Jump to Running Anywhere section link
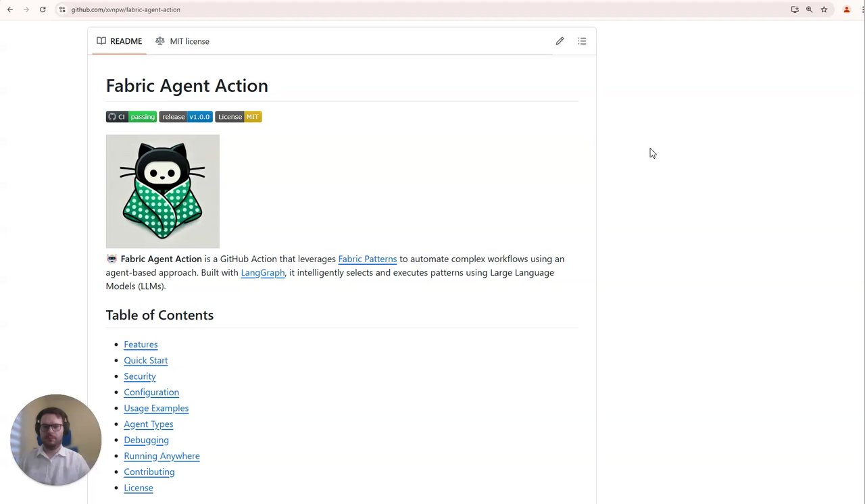 [162, 456]
